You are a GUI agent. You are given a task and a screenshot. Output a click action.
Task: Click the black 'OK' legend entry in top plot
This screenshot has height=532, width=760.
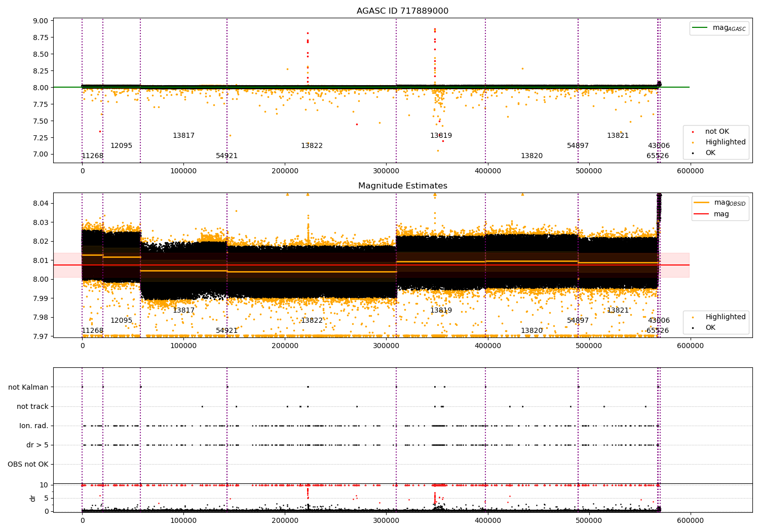tap(710, 153)
